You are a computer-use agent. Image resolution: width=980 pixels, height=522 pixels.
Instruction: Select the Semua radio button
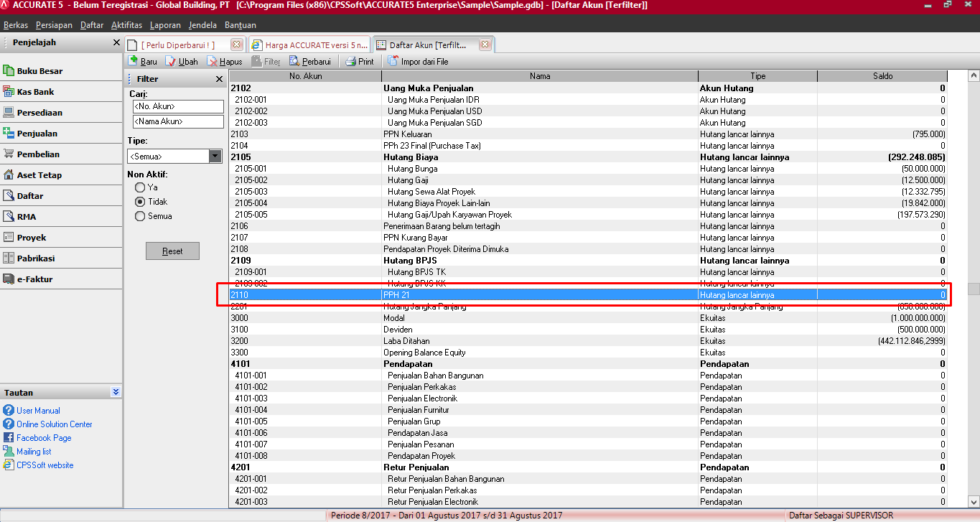pyautogui.click(x=140, y=216)
